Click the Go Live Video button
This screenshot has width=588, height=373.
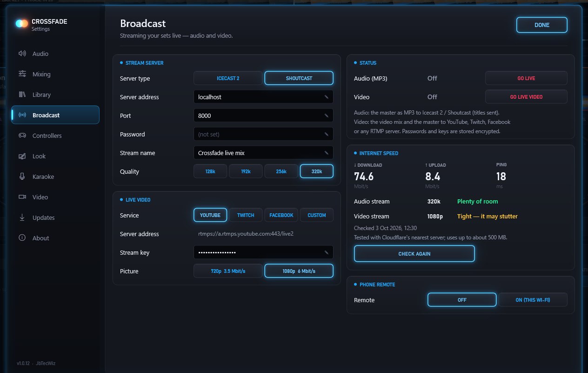click(526, 97)
